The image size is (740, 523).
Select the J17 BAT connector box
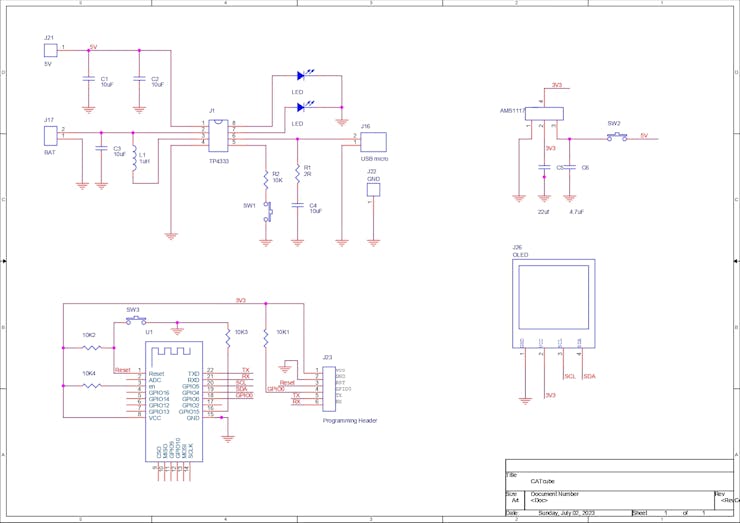pos(50,136)
